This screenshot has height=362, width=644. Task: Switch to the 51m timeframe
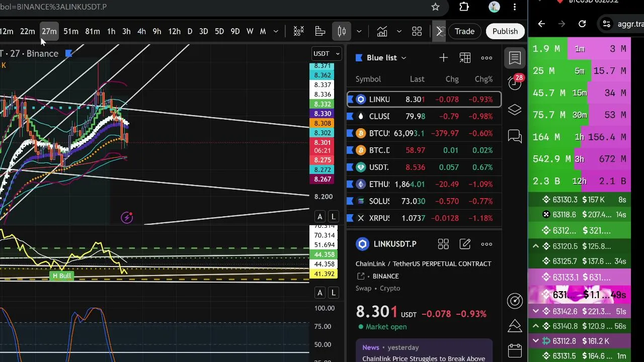click(x=70, y=32)
